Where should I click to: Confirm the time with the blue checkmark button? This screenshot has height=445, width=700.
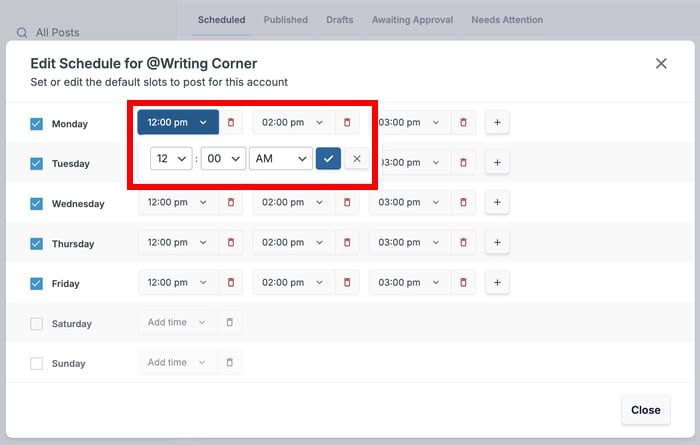[328, 158]
